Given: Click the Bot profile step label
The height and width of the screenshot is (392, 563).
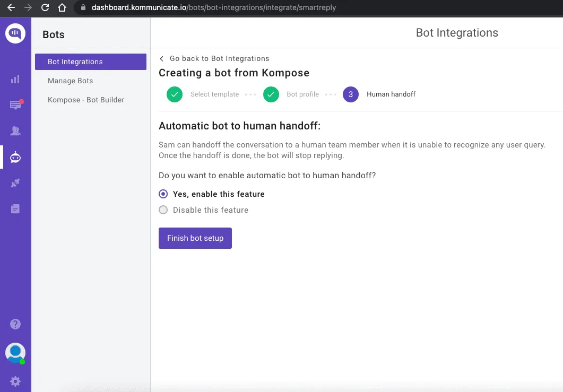Looking at the screenshot, I should (302, 94).
